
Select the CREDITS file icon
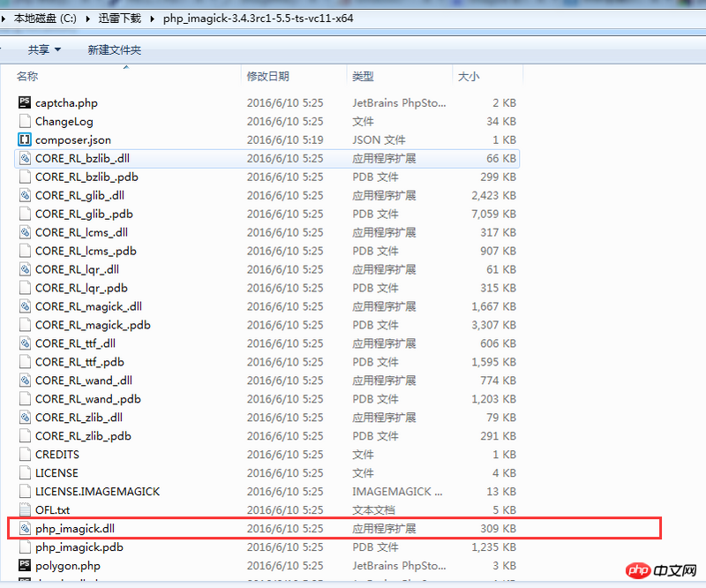[x=25, y=454]
